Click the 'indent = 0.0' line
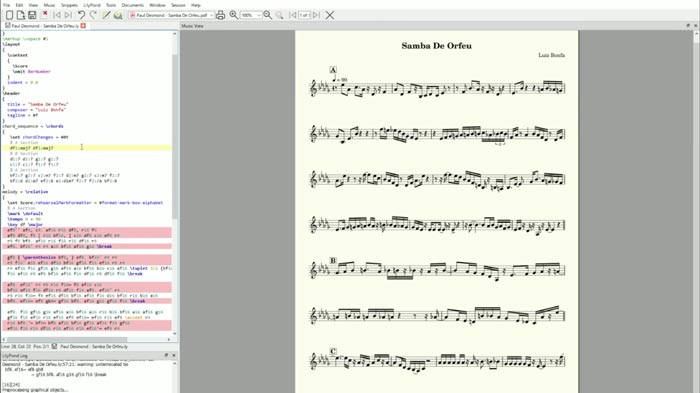This screenshot has height=393, width=700. tap(22, 82)
